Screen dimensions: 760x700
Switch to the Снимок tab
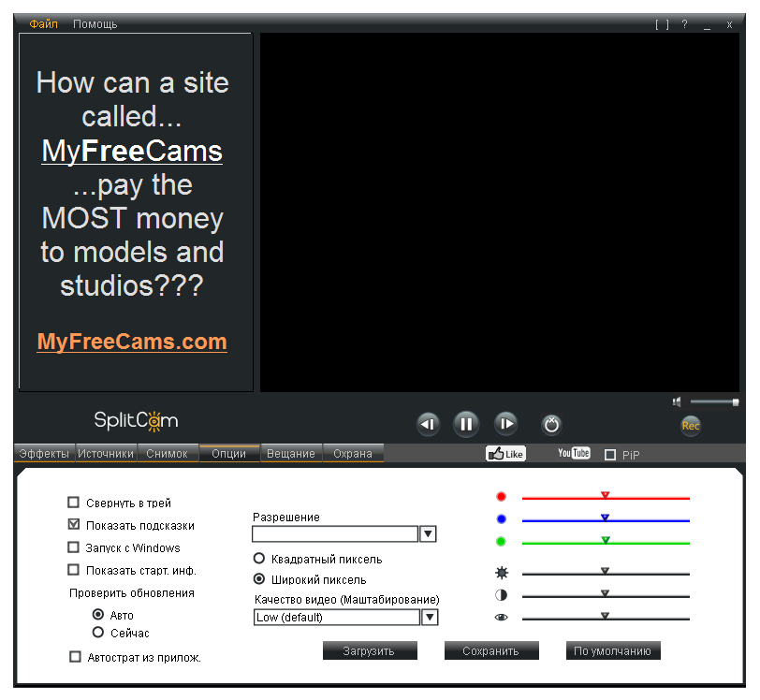point(168,454)
